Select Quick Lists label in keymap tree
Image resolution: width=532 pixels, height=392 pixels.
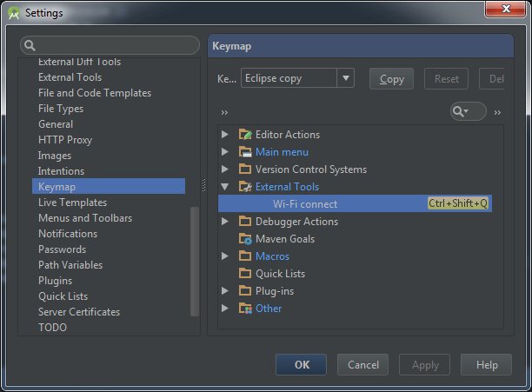[280, 273]
